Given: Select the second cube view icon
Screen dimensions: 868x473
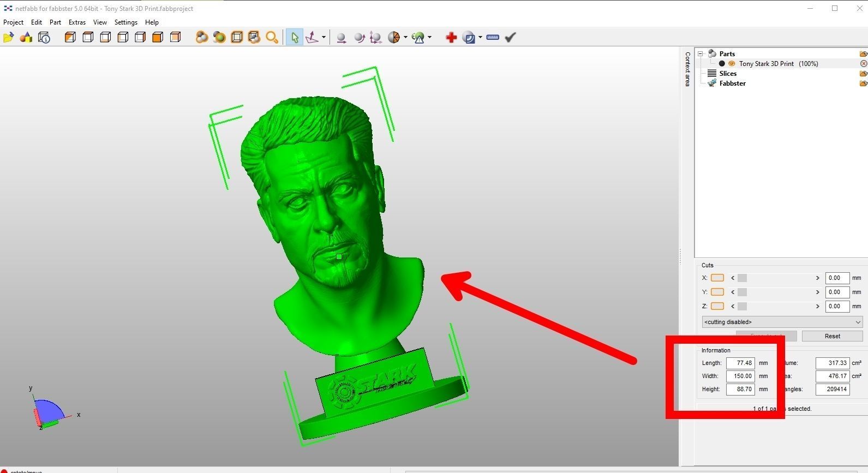Looking at the screenshot, I should (x=88, y=37).
